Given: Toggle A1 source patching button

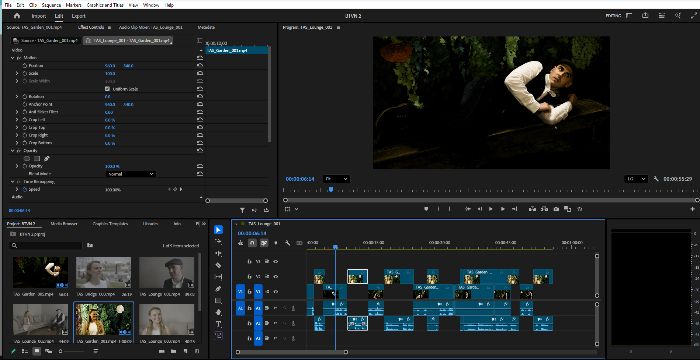Looking at the screenshot, I should 240,308.
